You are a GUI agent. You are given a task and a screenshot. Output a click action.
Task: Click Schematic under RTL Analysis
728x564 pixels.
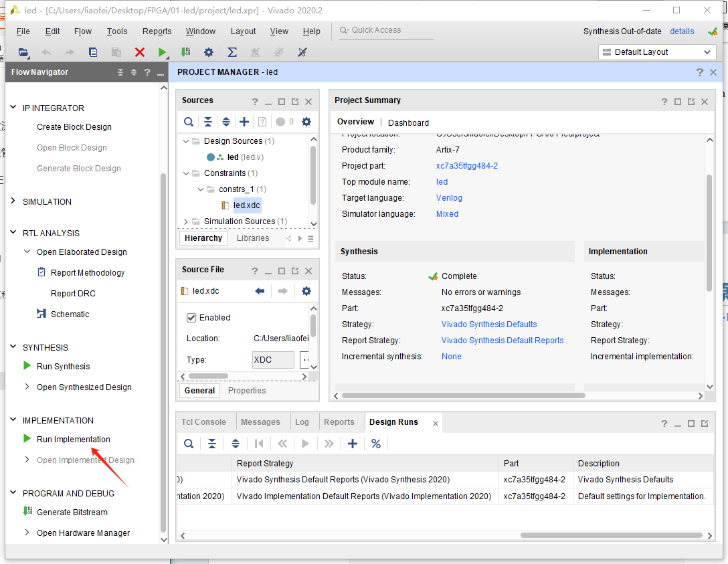coord(70,314)
